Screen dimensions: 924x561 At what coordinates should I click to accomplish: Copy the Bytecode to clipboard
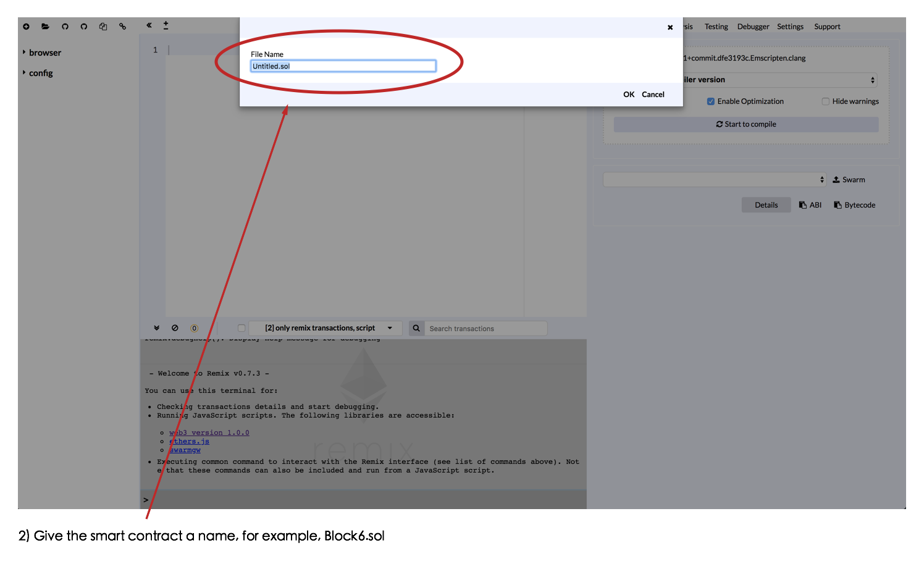pos(855,205)
